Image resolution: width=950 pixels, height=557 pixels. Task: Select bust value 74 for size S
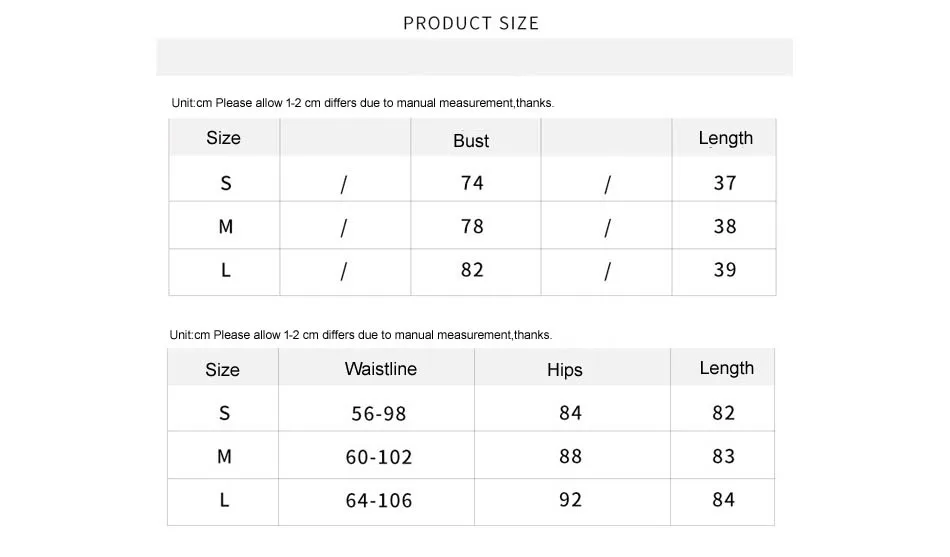472,182
